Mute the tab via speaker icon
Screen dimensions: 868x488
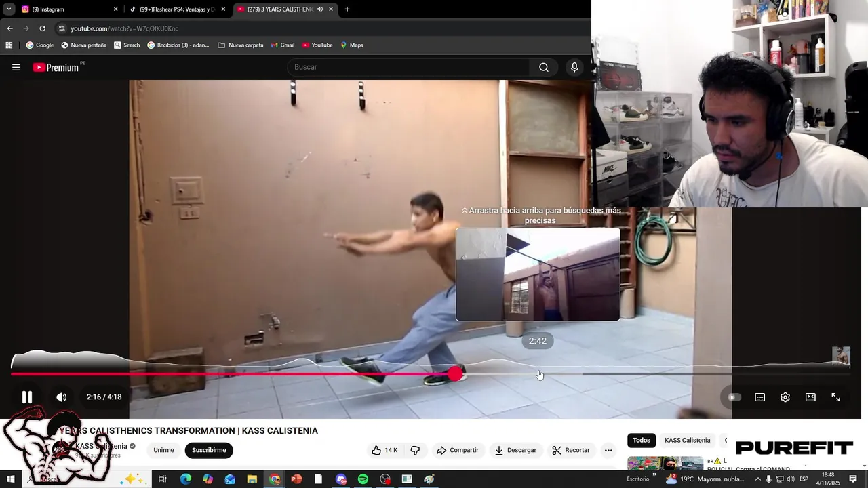coord(319,9)
